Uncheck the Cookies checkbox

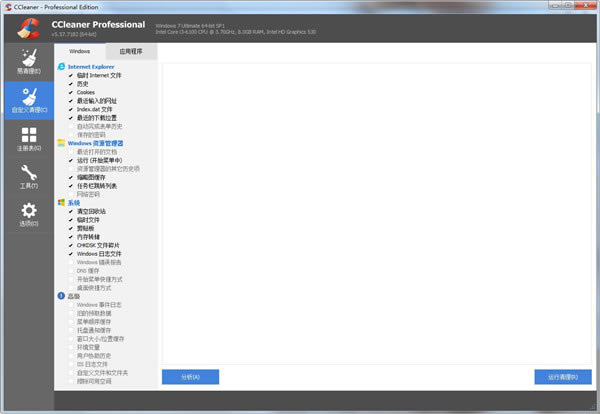pyautogui.click(x=71, y=92)
